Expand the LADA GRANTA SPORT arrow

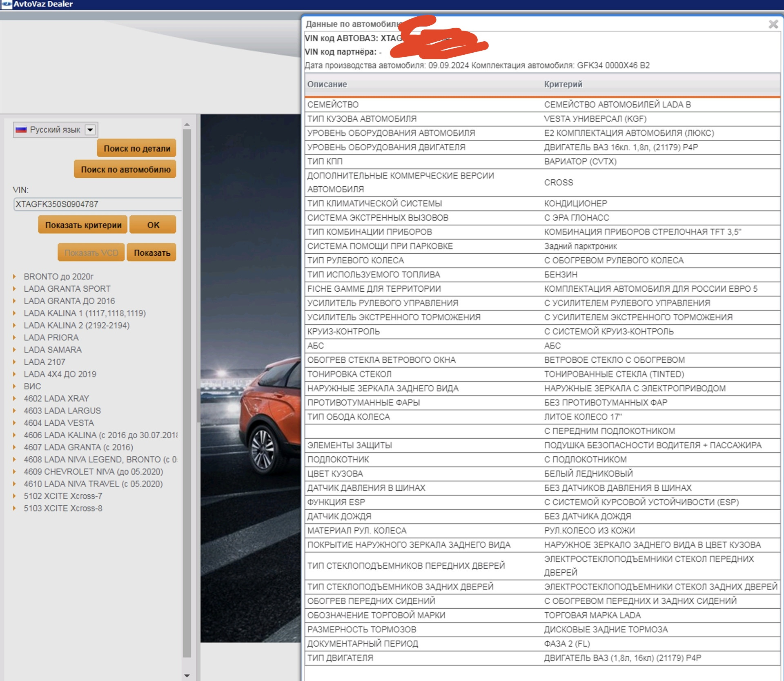point(15,289)
